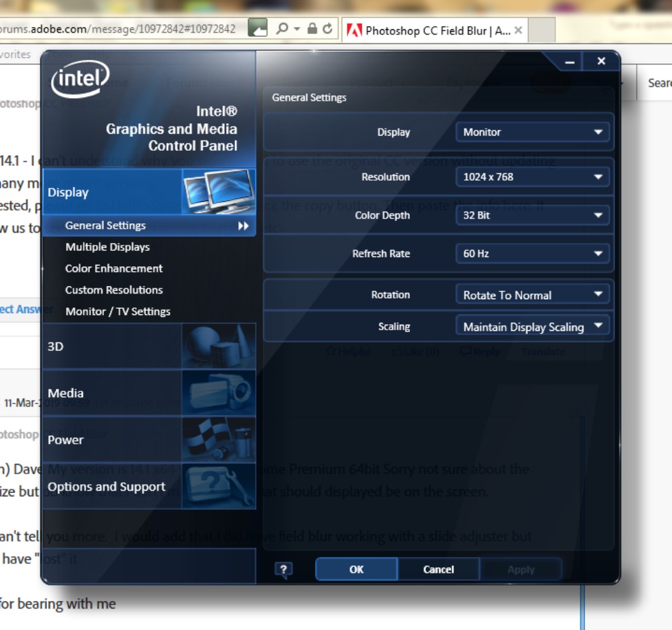Click the browser search magnifier icon
This screenshot has width=672, height=630.
(282, 29)
